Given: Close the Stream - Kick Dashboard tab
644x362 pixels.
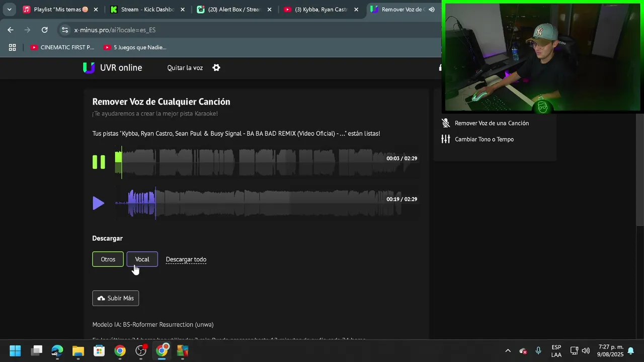Looking at the screenshot, I should (x=182, y=10).
